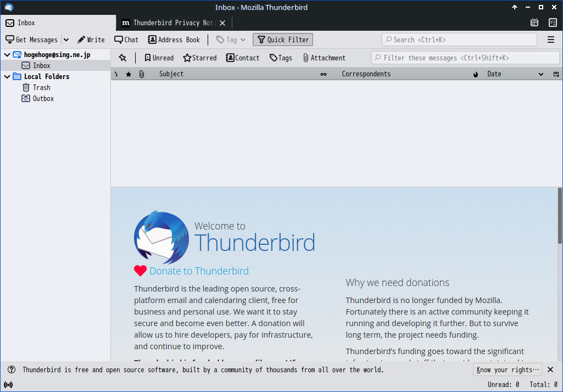The height and width of the screenshot is (392, 563).
Task: Open the Tasks tab icon
Action: click(553, 23)
